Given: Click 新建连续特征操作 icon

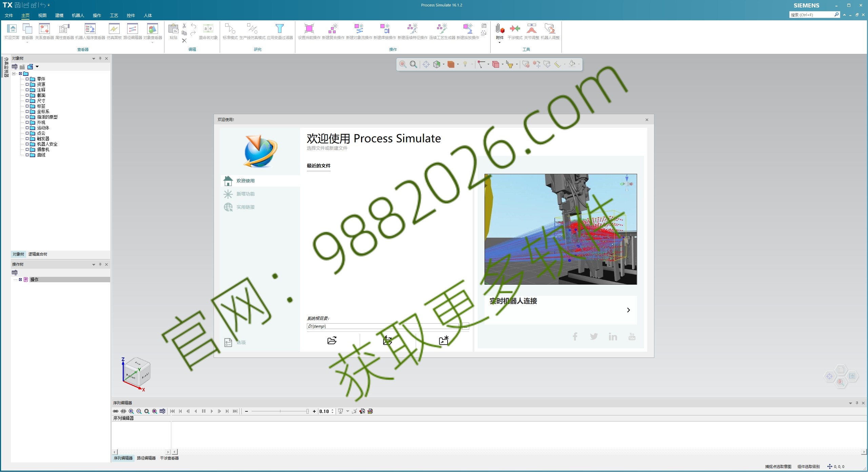Looking at the screenshot, I should (x=412, y=29).
